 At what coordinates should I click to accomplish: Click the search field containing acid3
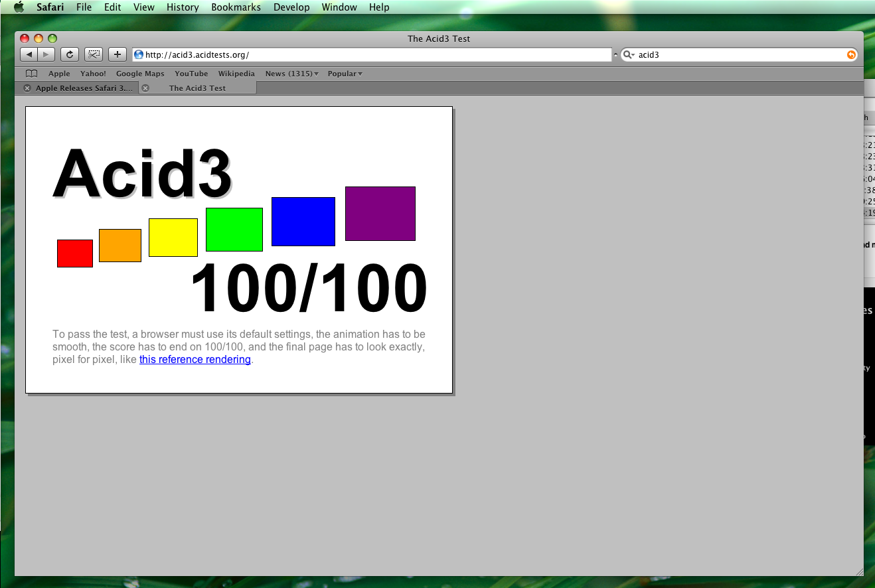(738, 55)
